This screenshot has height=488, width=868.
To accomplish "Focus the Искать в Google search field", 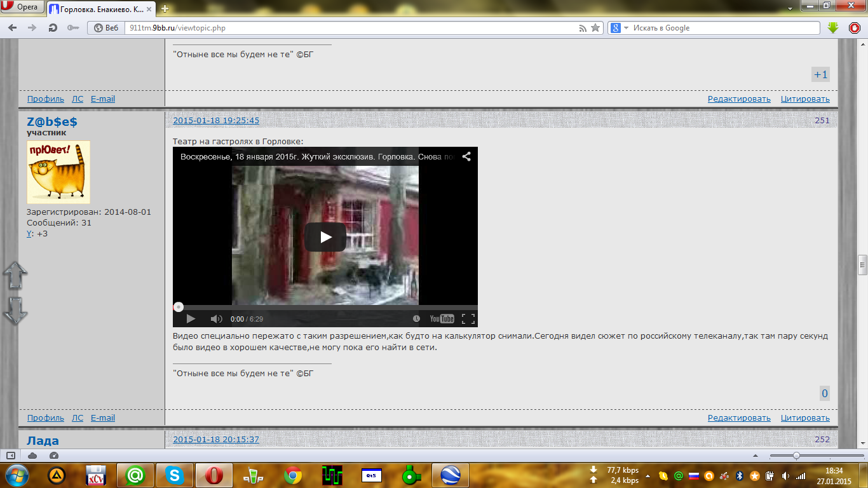I will tap(724, 28).
